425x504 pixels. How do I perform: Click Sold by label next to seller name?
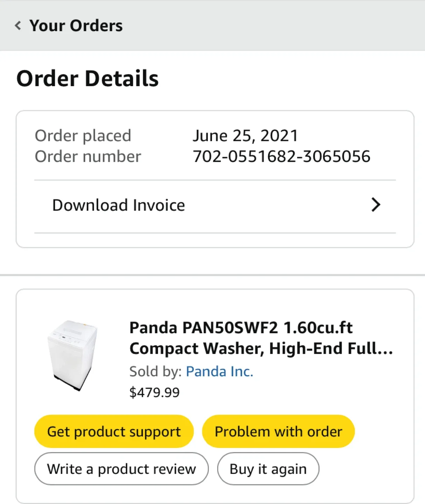click(155, 371)
